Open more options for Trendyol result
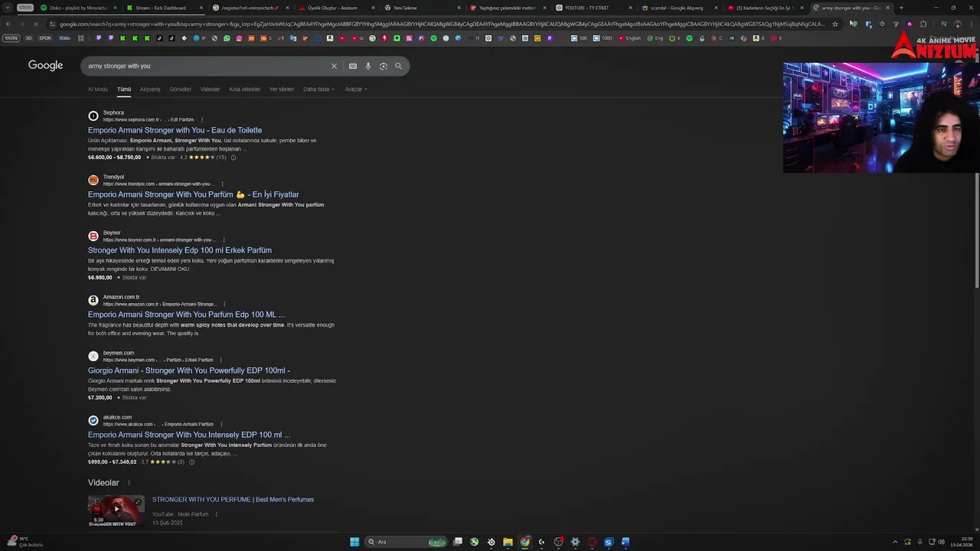Image resolution: width=980 pixels, height=551 pixels. coord(222,184)
